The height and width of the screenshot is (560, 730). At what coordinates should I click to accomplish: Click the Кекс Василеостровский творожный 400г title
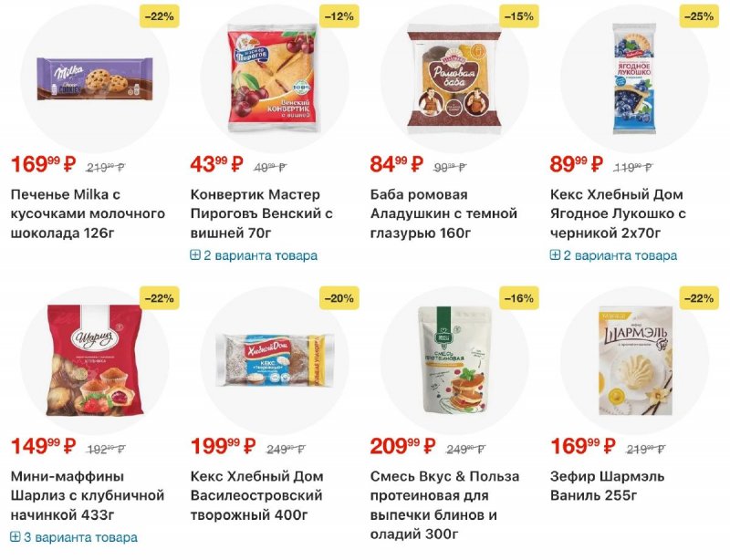point(256,495)
